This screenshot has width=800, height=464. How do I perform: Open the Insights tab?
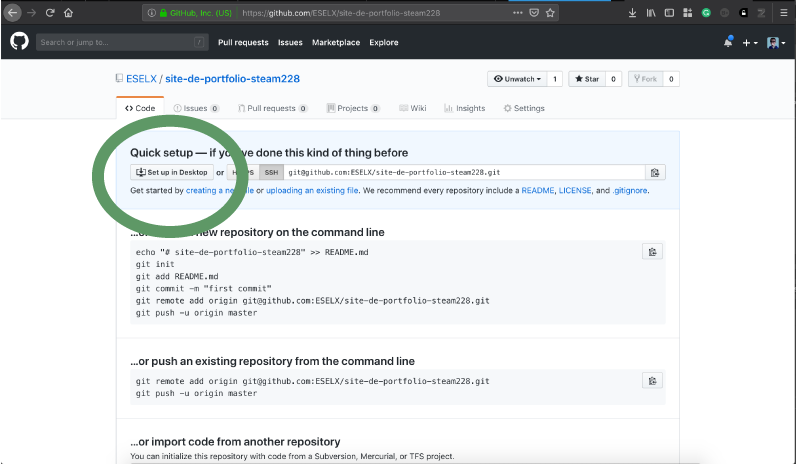(x=465, y=108)
